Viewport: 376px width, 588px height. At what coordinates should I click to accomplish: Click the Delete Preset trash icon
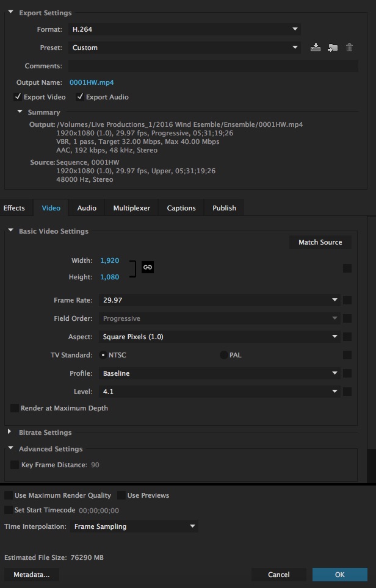[350, 48]
